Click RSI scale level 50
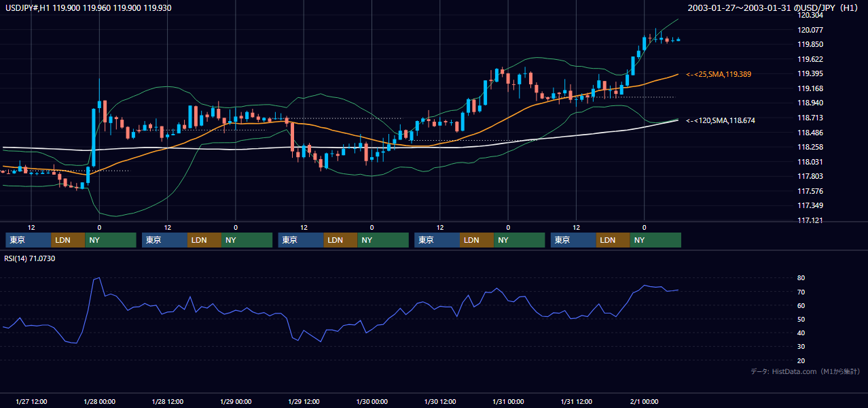Screen dimensions: 868x408 (x=801, y=319)
